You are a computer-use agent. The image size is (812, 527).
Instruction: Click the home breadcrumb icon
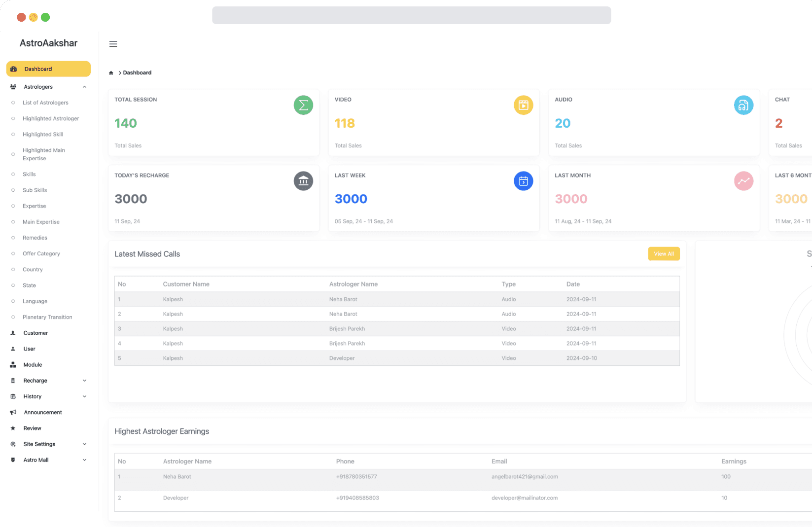[111, 73]
